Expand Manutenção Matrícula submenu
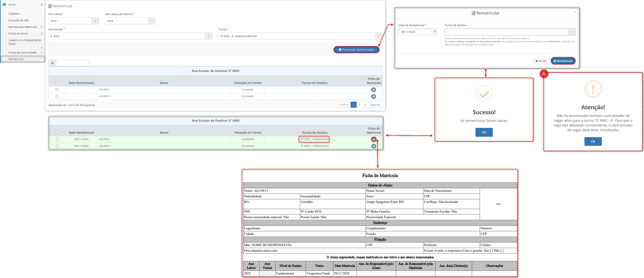The width and height of the screenshot is (644, 278). click(42, 27)
